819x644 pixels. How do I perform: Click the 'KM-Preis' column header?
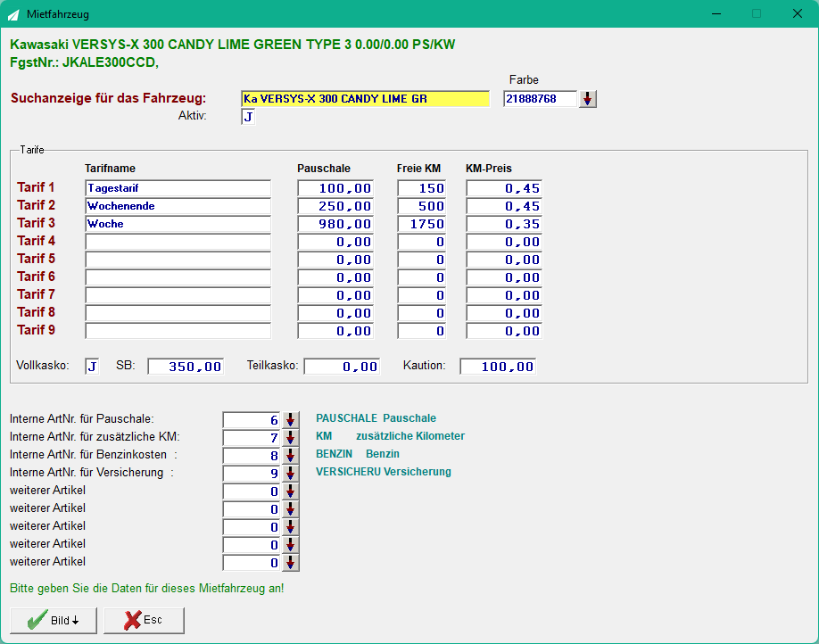(x=489, y=169)
